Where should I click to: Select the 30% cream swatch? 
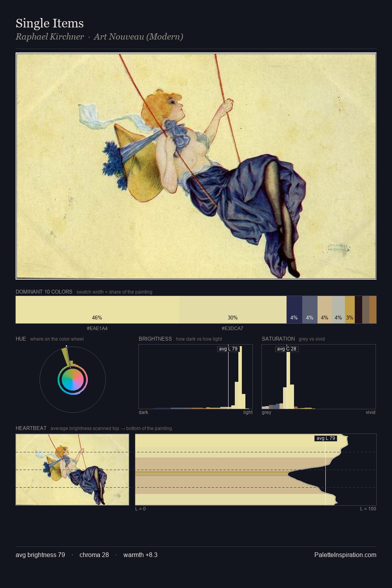(x=233, y=310)
